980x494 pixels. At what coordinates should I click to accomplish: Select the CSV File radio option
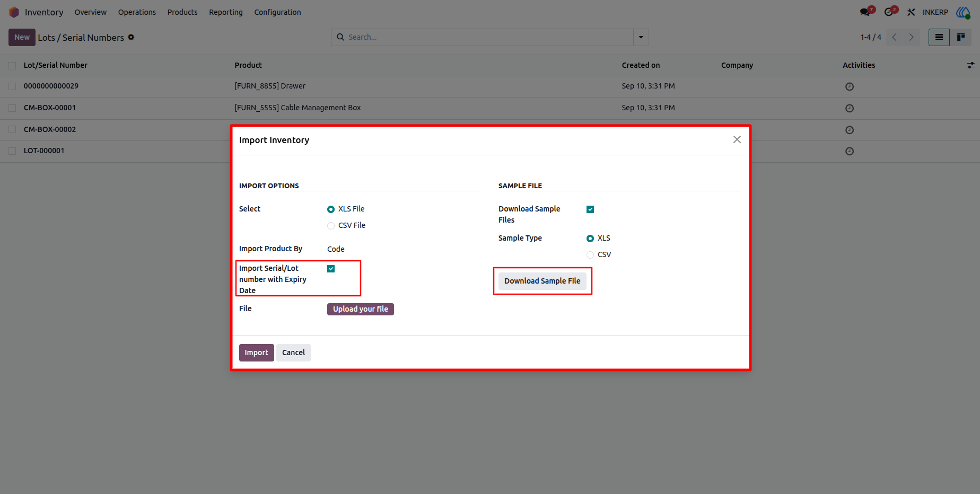coord(331,226)
